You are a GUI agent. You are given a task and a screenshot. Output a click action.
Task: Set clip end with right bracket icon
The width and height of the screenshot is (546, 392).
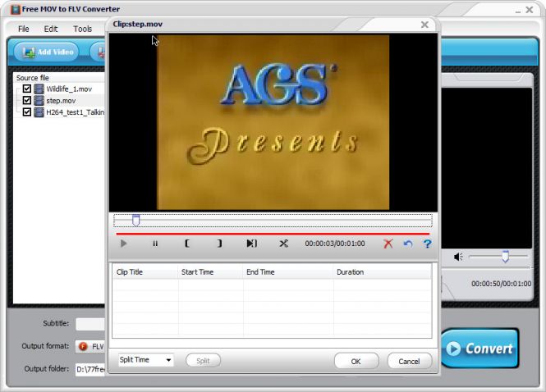tap(219, 244)
